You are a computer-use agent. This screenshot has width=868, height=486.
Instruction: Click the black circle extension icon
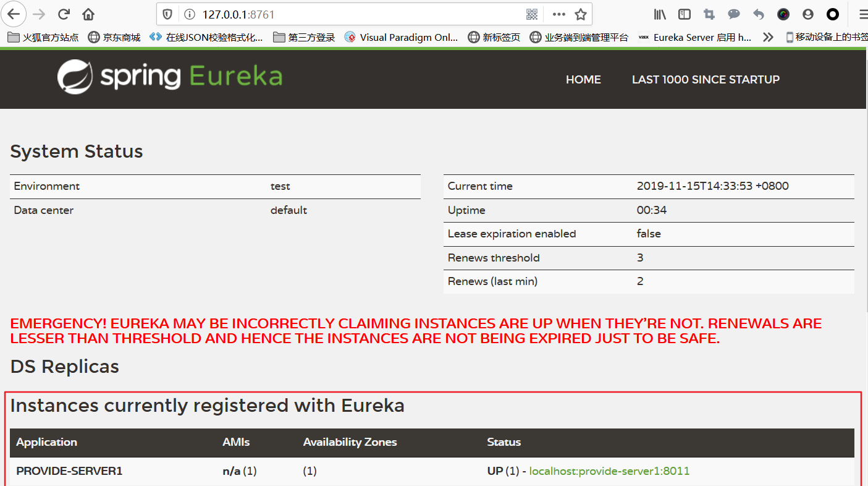coord(833,14)
